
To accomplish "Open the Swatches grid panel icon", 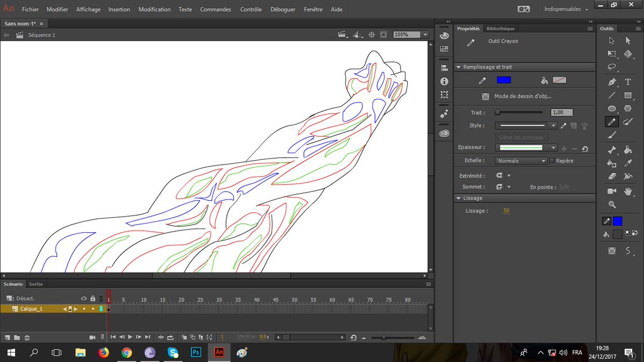I will (444, 49).
